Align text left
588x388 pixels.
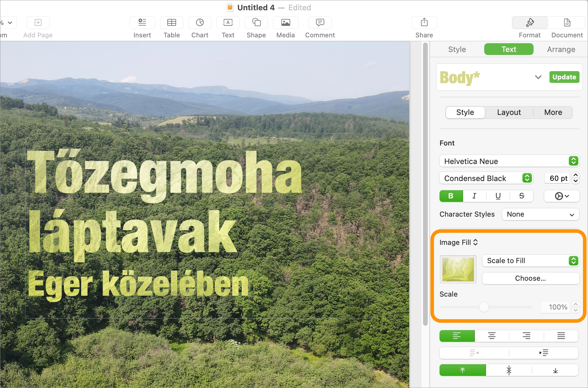click(457, 336)
